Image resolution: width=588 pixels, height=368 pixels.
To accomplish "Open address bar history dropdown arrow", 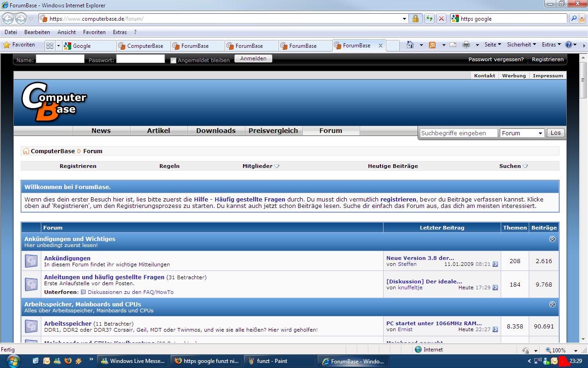I will 404,19.
